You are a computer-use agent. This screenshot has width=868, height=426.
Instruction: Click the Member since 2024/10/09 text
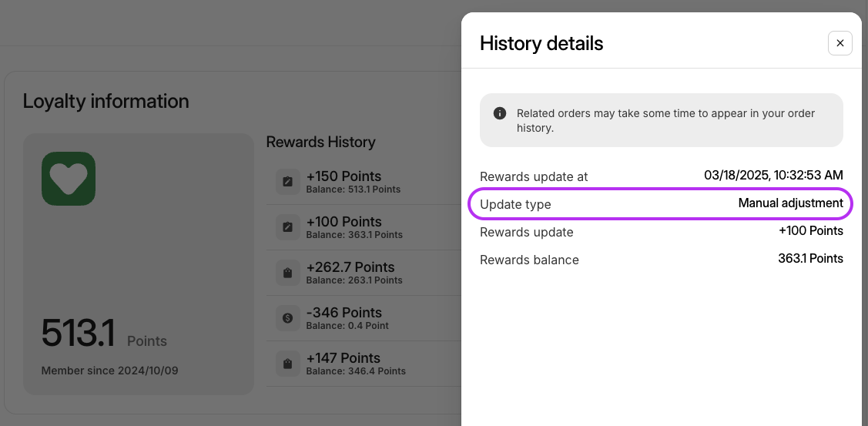109,371
